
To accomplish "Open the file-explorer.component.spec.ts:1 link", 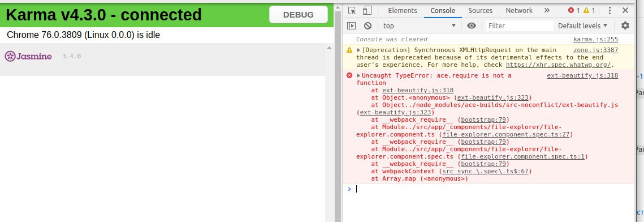I will point(524,157).
